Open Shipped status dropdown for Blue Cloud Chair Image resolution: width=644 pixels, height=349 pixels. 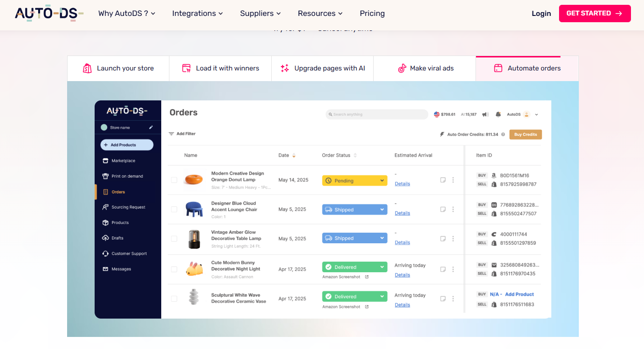click(355, 209)
